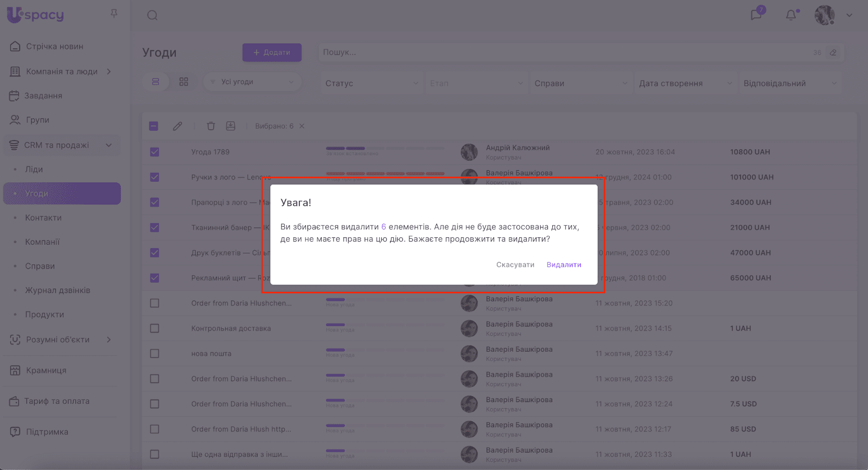
Task: Click the stage progress bar of нова пошта
Action: [x=385, y=350]
